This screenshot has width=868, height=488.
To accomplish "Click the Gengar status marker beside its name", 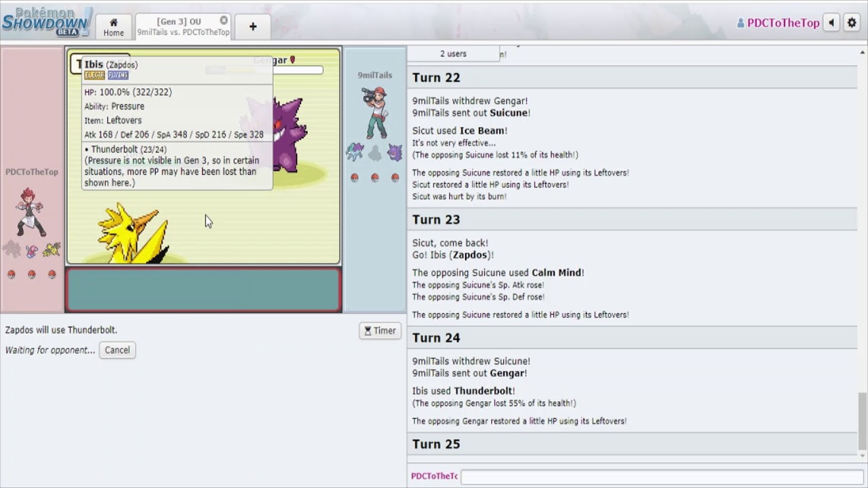I will tap(292, 60).
